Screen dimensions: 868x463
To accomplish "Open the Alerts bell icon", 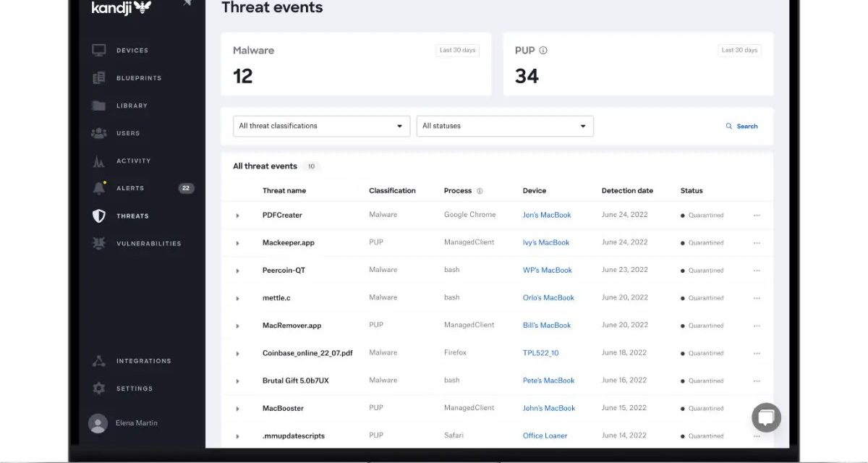I will tap(99, 188).
